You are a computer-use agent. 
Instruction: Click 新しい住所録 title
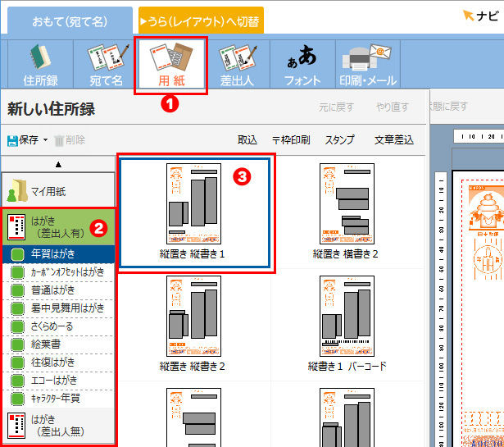[x=51, y=109]
